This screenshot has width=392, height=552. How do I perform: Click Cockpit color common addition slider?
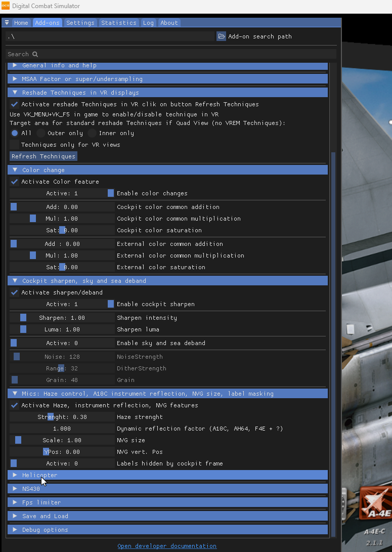[62, 207]
